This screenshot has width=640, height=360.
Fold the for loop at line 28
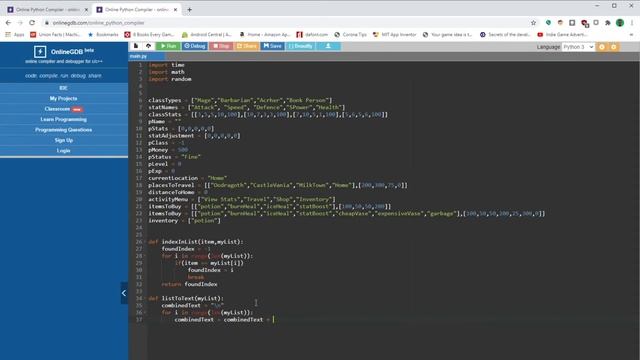click(x=145, y=256)
